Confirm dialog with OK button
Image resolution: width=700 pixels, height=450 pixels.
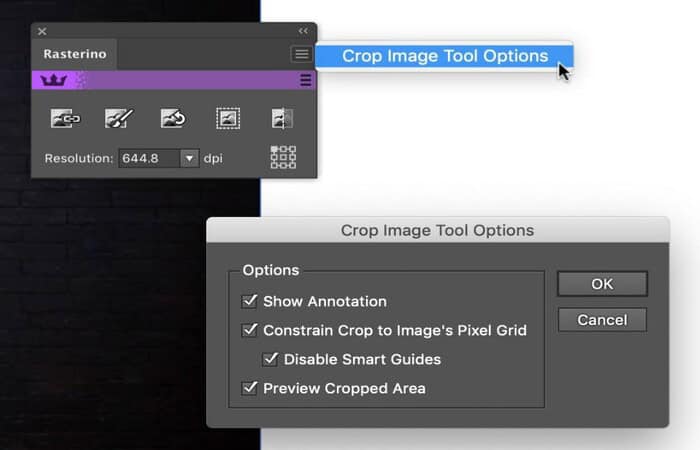(602, 284)
